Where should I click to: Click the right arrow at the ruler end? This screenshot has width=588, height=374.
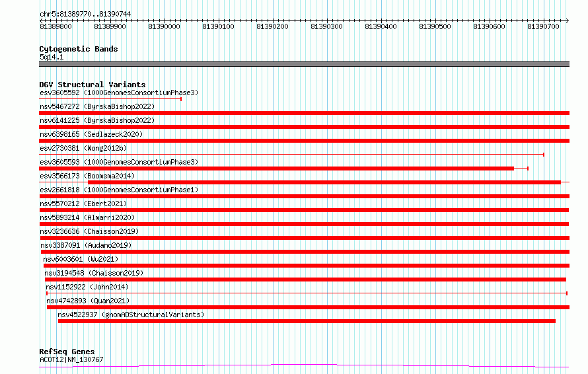[568, 20]
